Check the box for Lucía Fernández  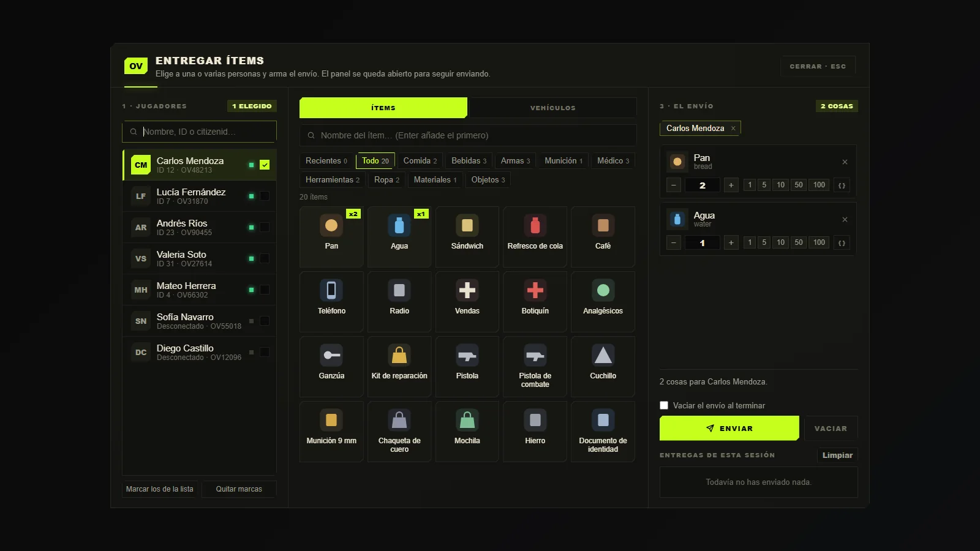coord(265,196)
